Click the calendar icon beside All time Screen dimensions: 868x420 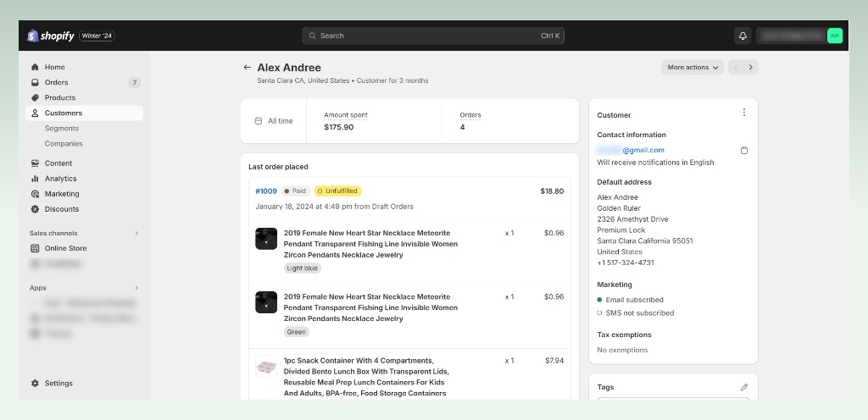point(258,121)
